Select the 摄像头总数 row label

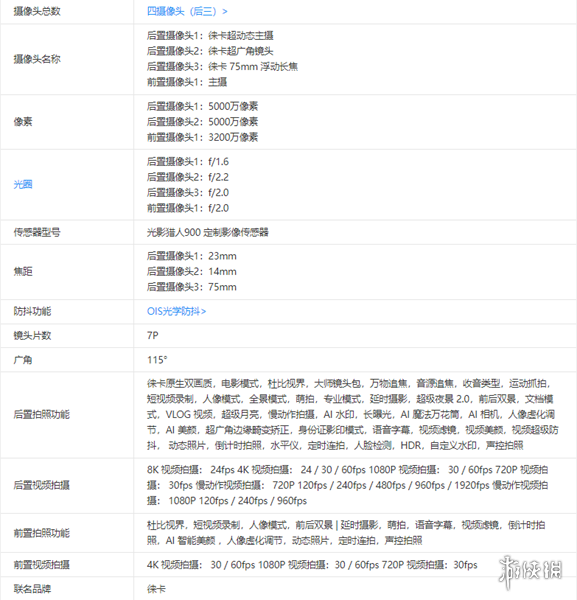click(x=37, y=11)
